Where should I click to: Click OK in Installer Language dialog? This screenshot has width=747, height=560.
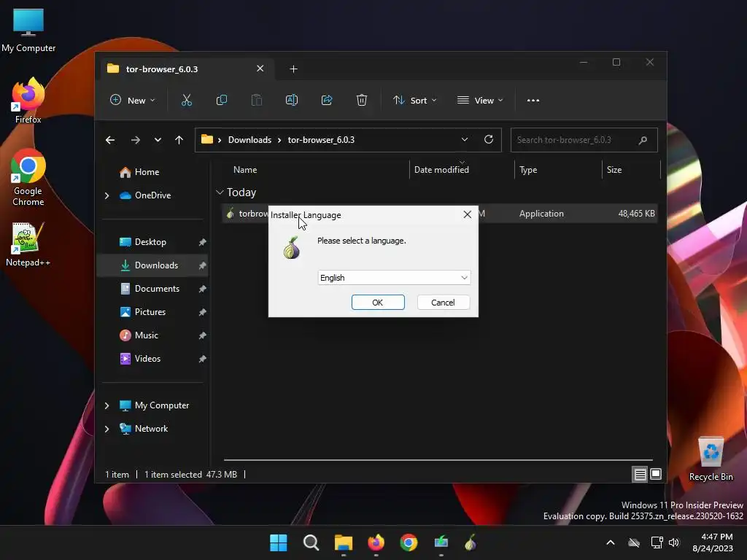pyautogui.click(x=378, y=303)
